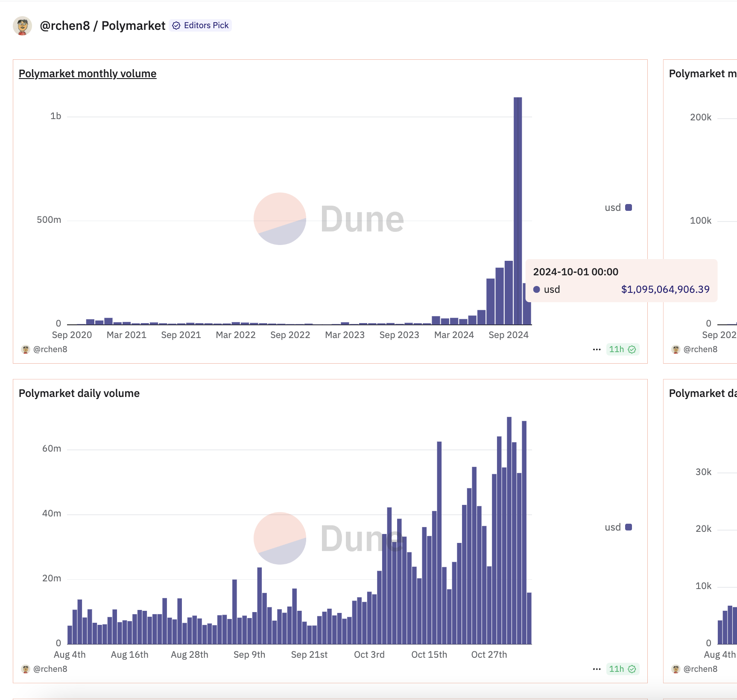Click @rchen8 author under second daily chart

tap(700, 669)
